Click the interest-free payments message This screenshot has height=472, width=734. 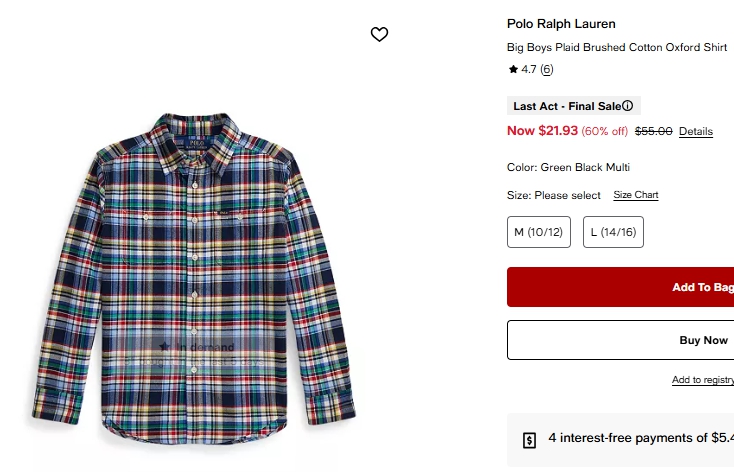[640, 438]
